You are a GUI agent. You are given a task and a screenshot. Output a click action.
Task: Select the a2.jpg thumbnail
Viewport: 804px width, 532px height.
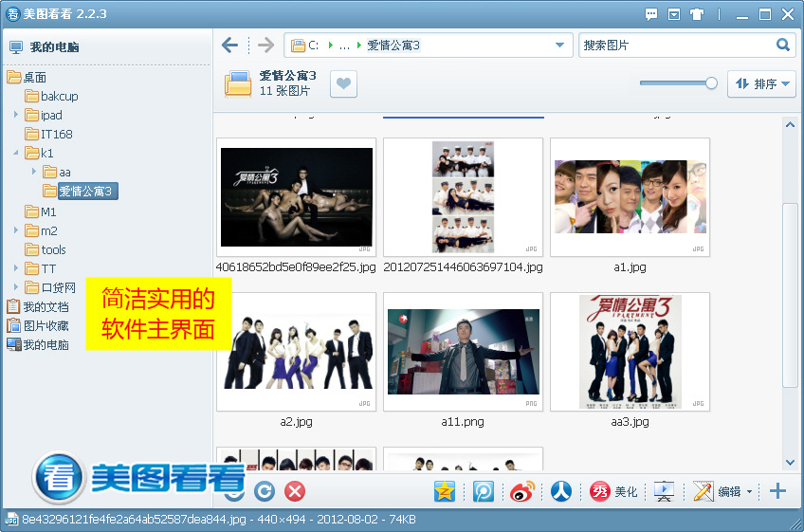pyautogui.click(x=297, y=352)
